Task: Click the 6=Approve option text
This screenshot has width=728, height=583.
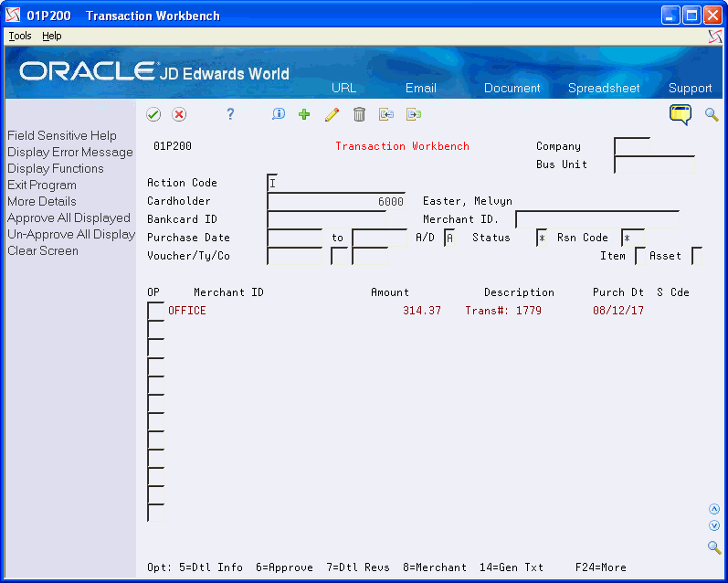Action: pos(284,567)
